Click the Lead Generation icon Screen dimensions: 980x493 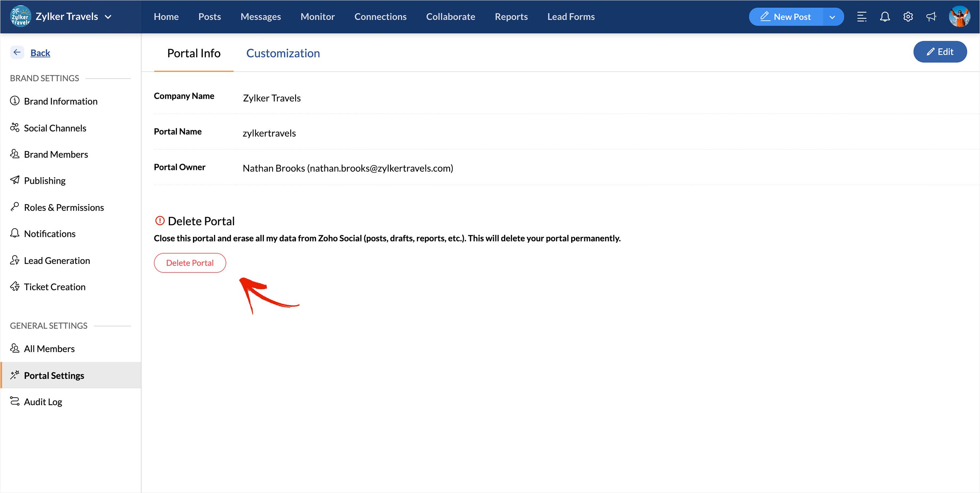point(14,260)
